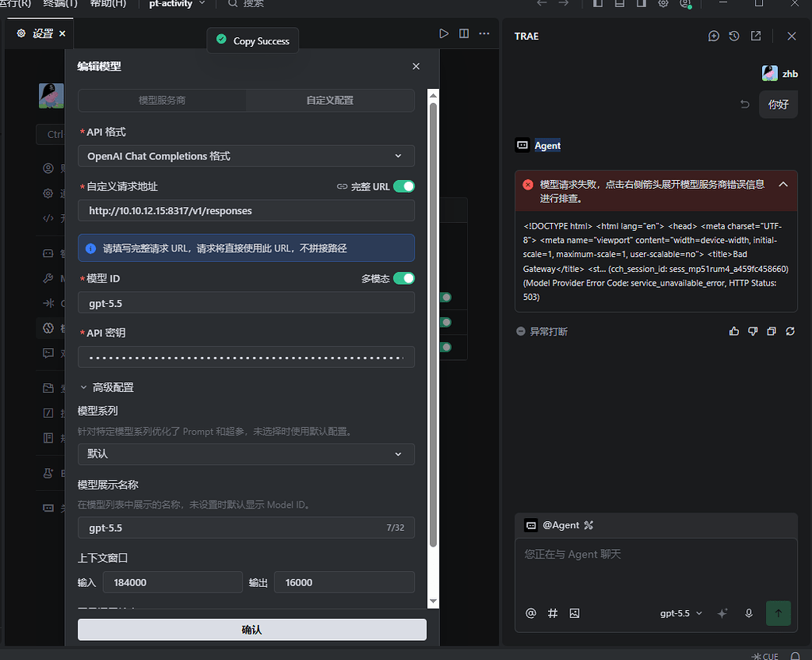
Task: Open the API 格式 dropdown
Action: (246, 156)
